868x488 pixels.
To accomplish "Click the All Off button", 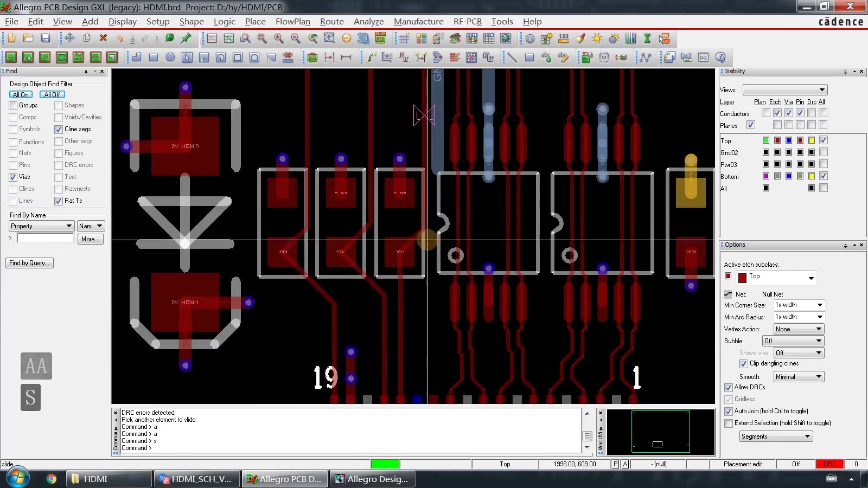I will coord(52,94).
